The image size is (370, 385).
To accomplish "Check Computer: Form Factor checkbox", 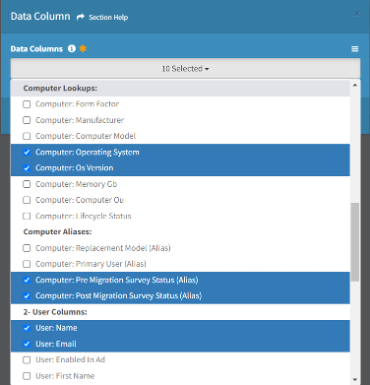I will [27, 104].
